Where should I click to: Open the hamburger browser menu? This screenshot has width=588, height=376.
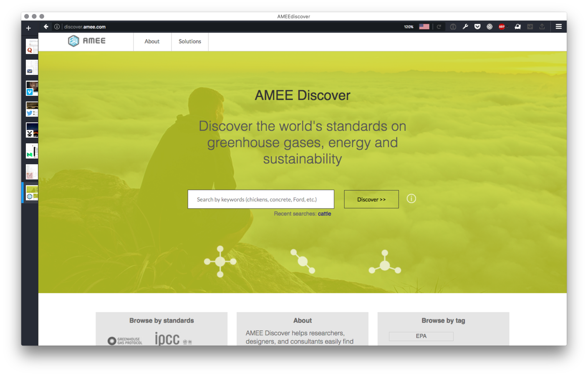(x=558, y=27)
